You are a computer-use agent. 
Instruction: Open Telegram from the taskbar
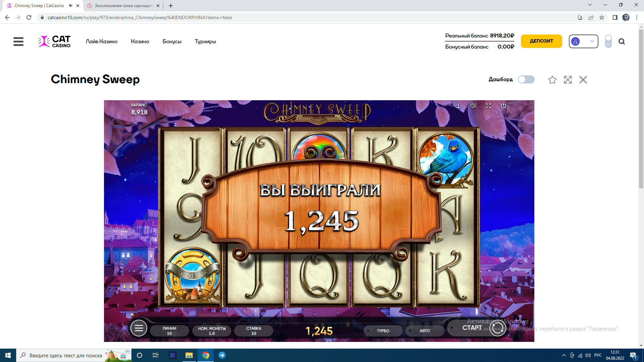[222, 355]
